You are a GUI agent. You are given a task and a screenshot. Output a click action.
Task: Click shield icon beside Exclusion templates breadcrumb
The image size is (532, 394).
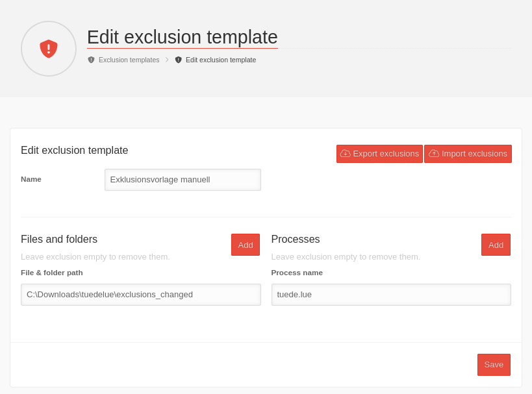coord(91,60)
